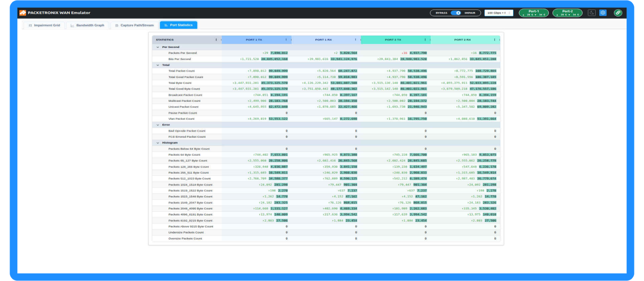Switch to the Bandwidth Graph tab
This screenshot has width=644, height=281.
87,25
